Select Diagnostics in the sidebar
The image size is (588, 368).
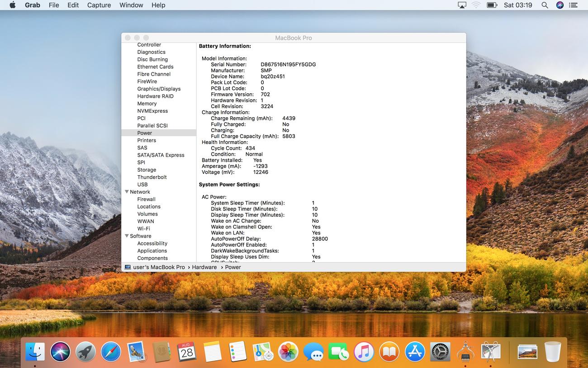point(151,52)
